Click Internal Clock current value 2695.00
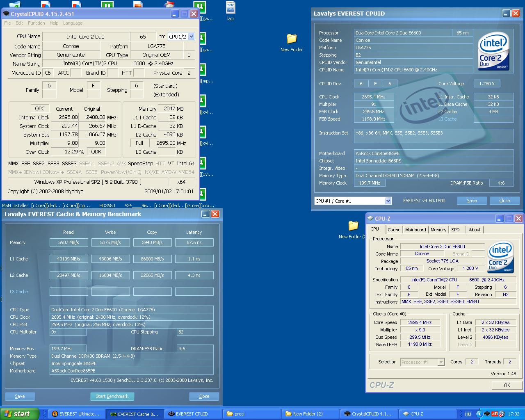 [66, 117]
